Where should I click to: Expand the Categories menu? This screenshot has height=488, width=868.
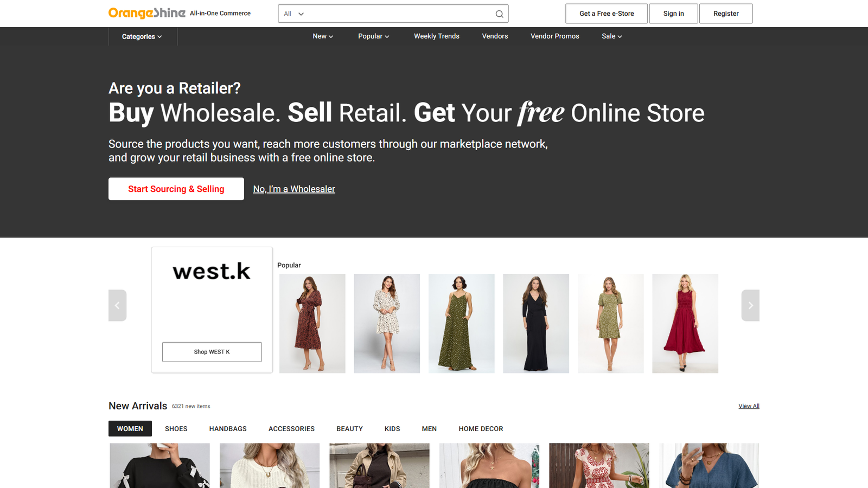pyautogui.click(x=142, y=37)
